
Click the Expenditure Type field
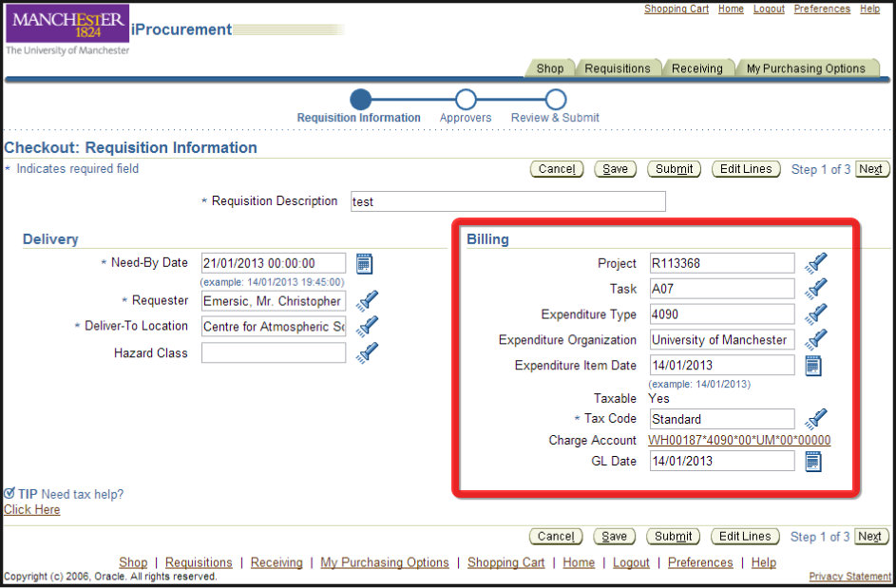click(722, 314)
